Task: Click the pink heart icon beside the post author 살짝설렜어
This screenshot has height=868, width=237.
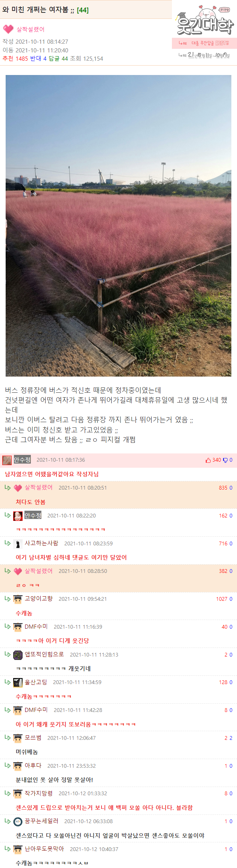Action: click(x=8, y=29)
